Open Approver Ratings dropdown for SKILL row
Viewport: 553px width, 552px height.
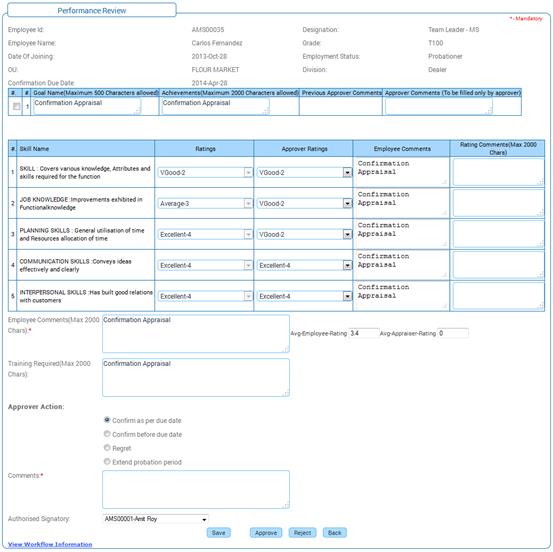[304, 172]
